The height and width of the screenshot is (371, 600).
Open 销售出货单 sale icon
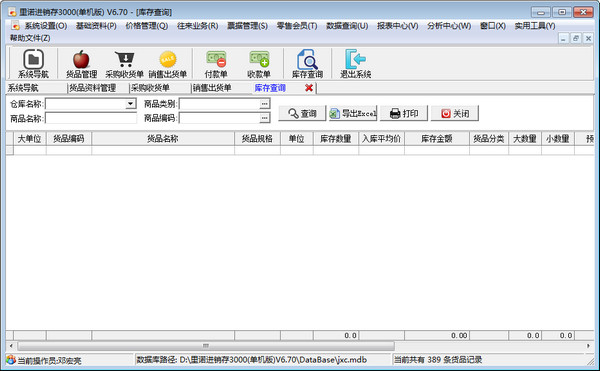[x=168, y=63]
